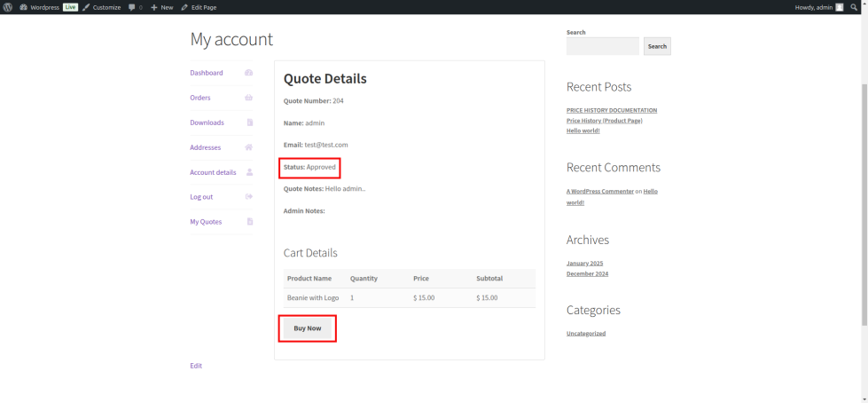The image size is (868, 403).
Task: Click the Log out arrow icon
Action: [249, 197]
